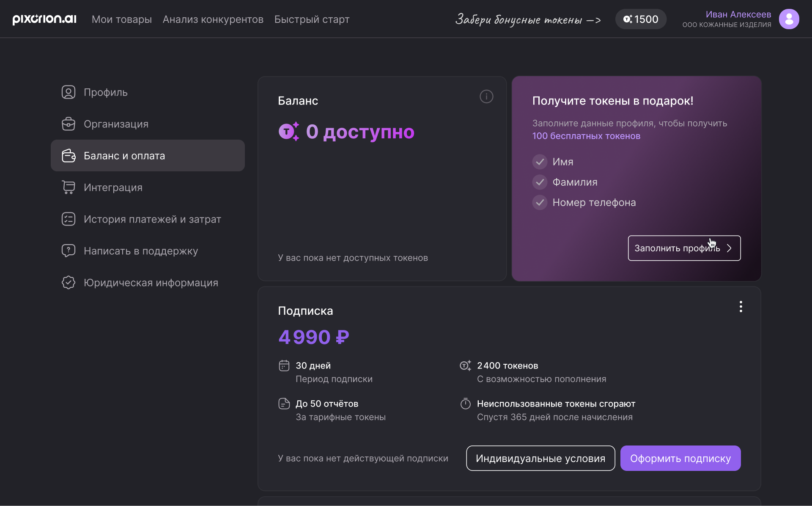Switch to Анализ конкурентов

[213, 19]
